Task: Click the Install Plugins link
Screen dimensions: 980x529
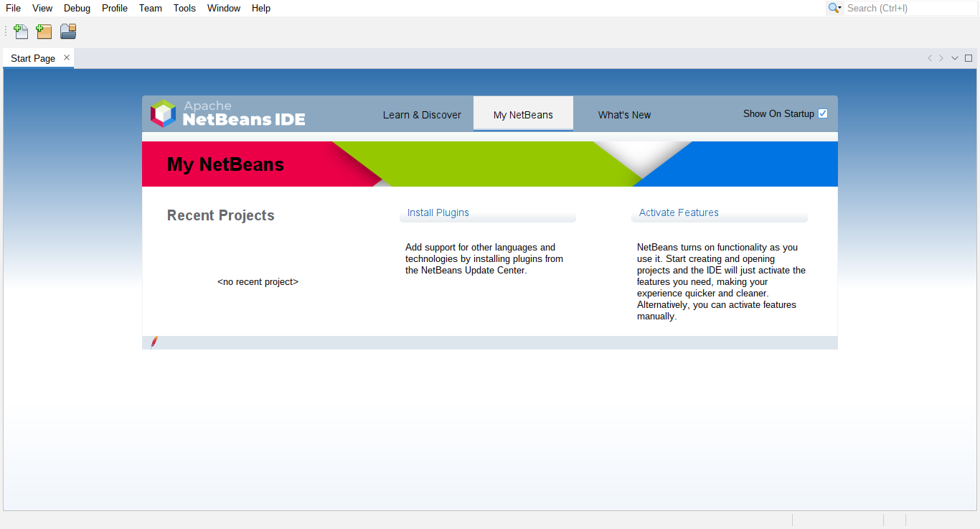Action: click(438, 212)
